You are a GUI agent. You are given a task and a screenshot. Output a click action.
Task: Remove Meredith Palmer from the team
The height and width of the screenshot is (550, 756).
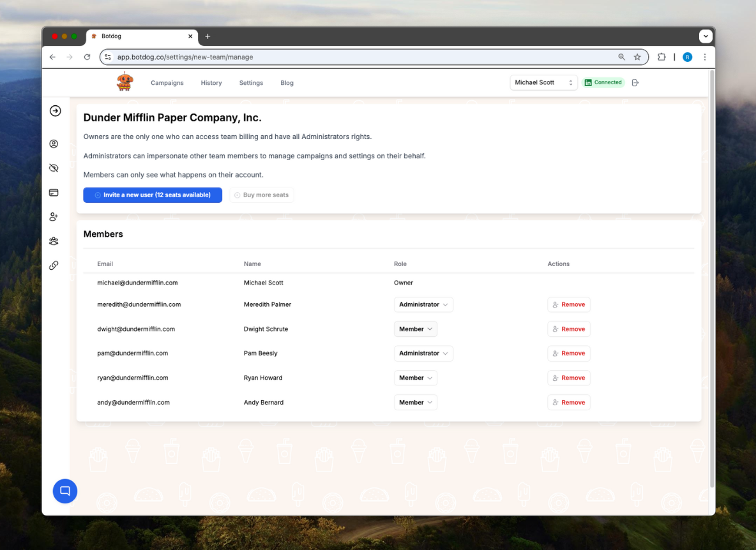pyautogui.click(x=569, y=304)
